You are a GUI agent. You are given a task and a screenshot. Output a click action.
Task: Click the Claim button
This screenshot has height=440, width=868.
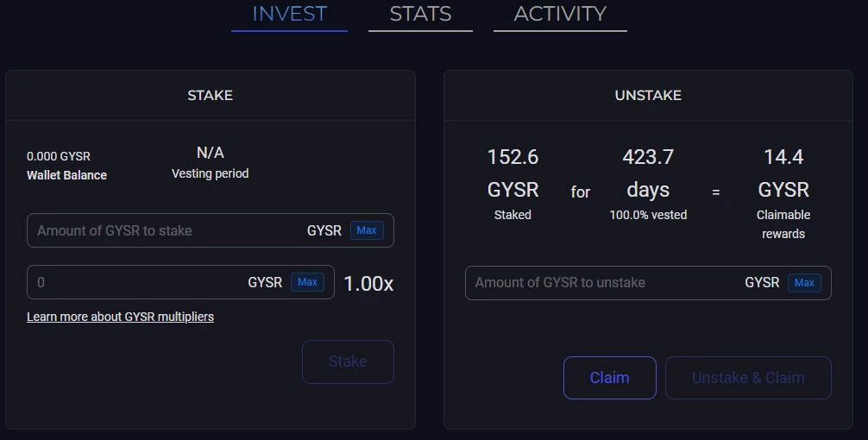[x=609, y=378]
